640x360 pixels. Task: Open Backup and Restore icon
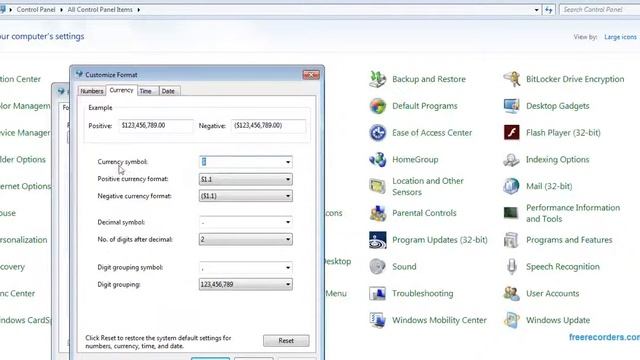click(378, 79)
